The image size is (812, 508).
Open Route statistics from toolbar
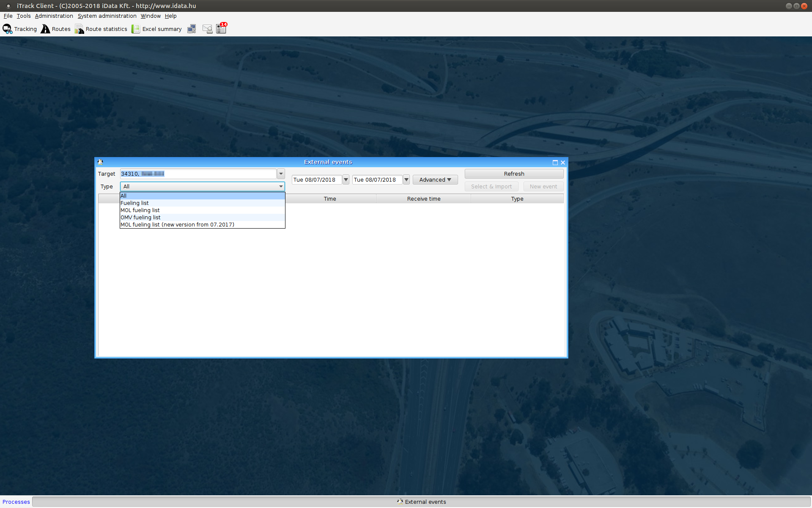79,29
